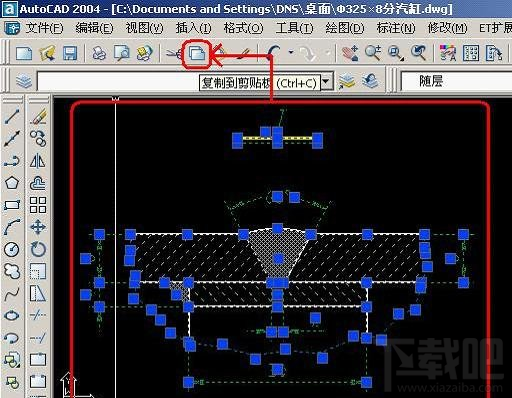Open the 视图(V) menu
The width and height of the screenshot is (512, 398).
tap(145, 28)
